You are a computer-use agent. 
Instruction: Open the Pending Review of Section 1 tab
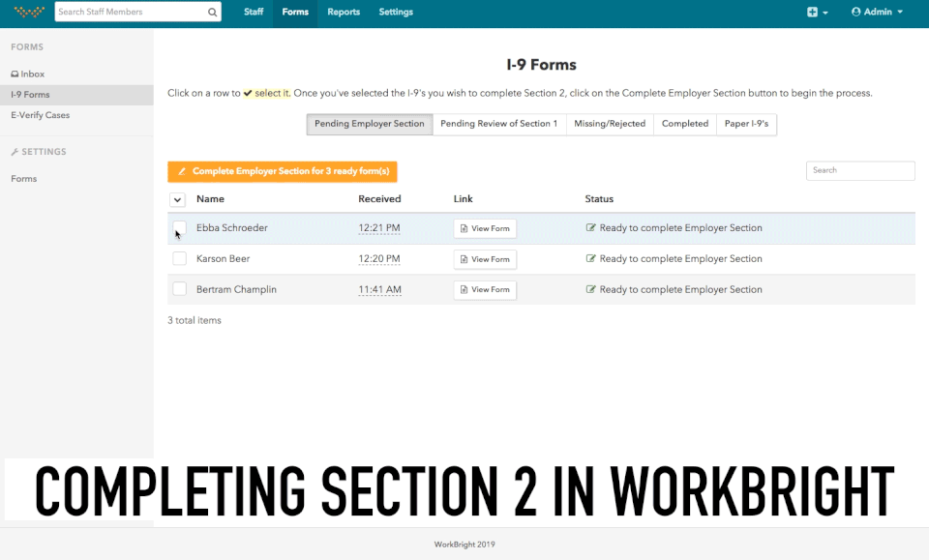click(499, 124)
